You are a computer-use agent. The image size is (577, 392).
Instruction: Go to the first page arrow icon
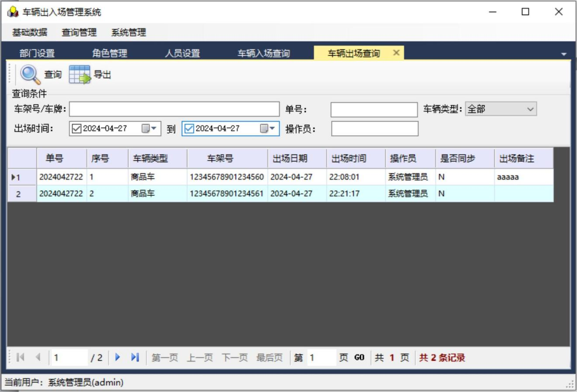pyautogui.click(x=20, y=358)
